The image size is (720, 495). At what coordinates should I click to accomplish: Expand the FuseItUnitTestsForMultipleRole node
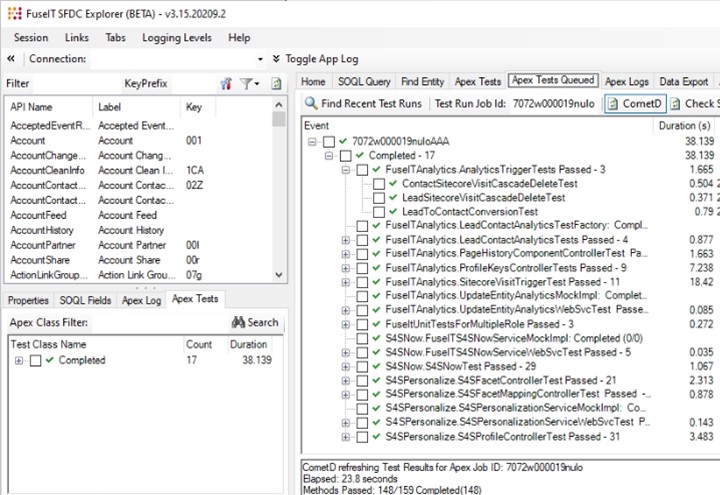(x=345, y=324)
